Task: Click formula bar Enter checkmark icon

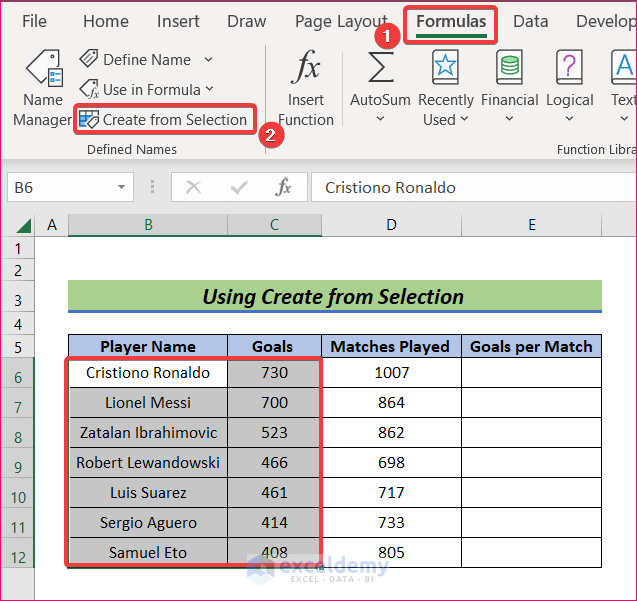Action: click(238, 187)
